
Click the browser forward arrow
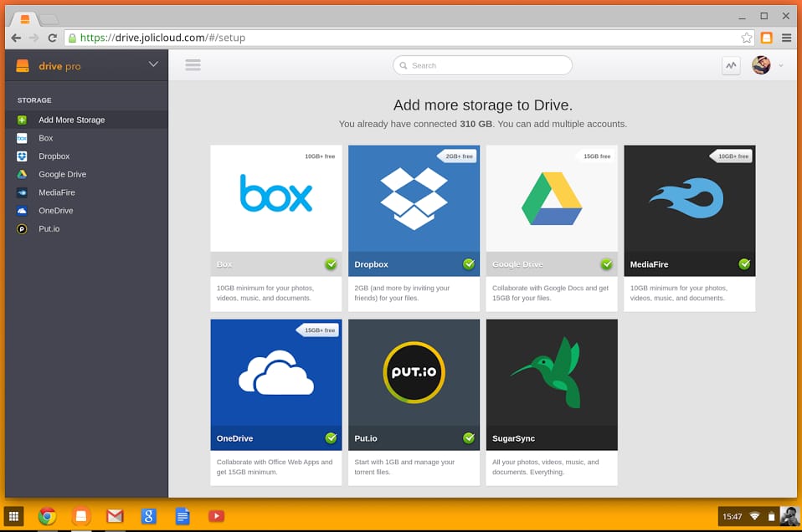[33, 38]
